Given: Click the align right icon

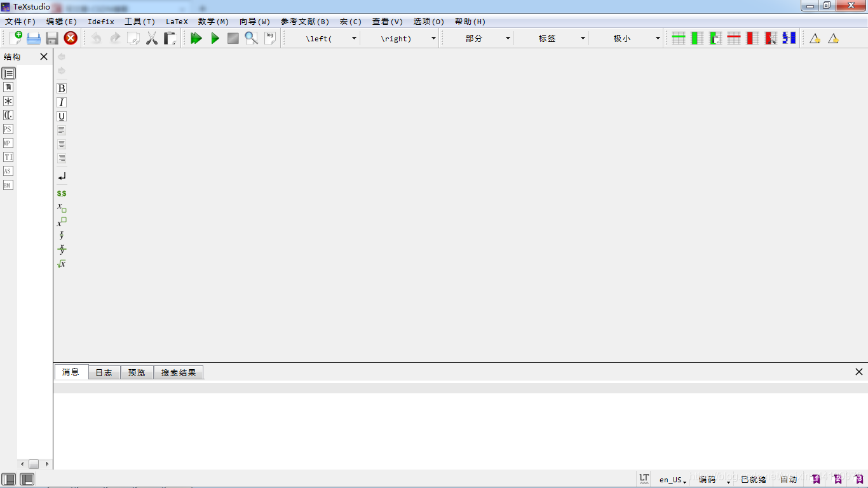Looking at the screenshot, I should 62,158.
